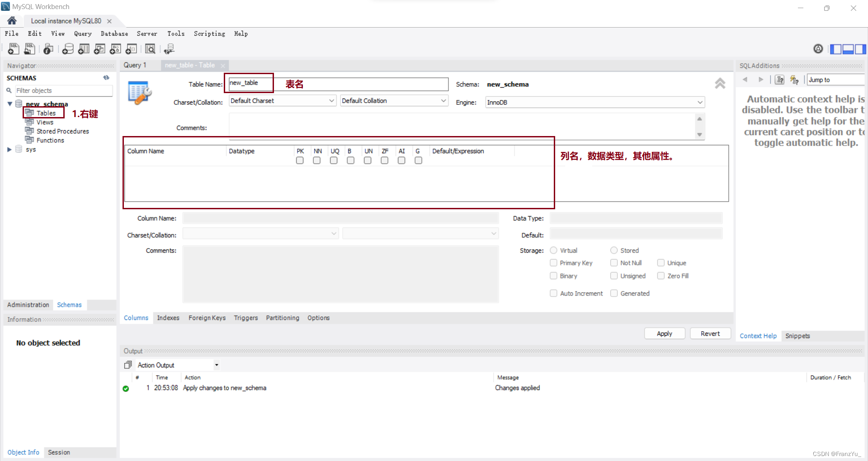Search table data icon
The height and width of the screenshot is (461, 868).
pyautogui.click(x=150, y=49)
